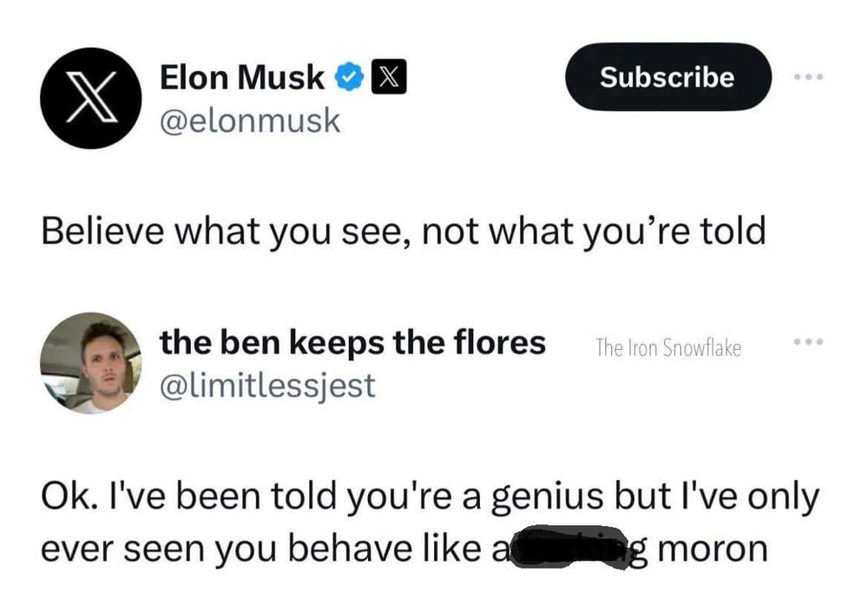Select the @limitlessjest handle

point(267,386)
